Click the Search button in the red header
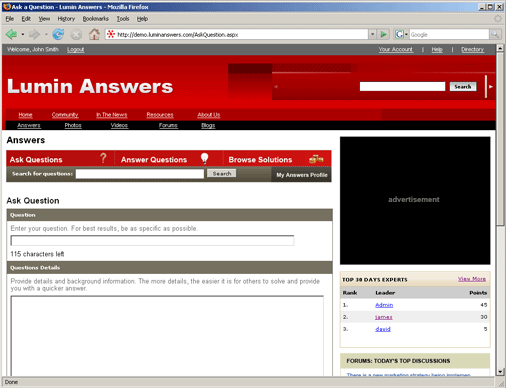Image resolution: width=506 pixels, height=388 pixels. click(463, 87)
